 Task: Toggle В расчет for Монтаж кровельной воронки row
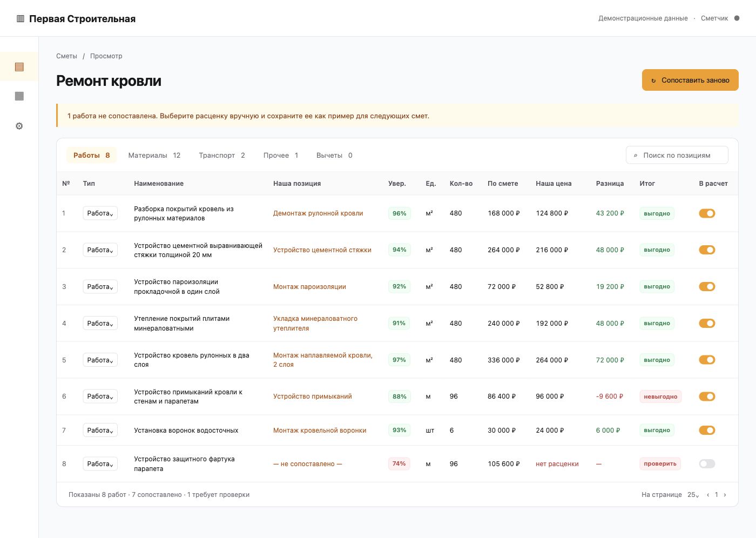click(707, 431)
